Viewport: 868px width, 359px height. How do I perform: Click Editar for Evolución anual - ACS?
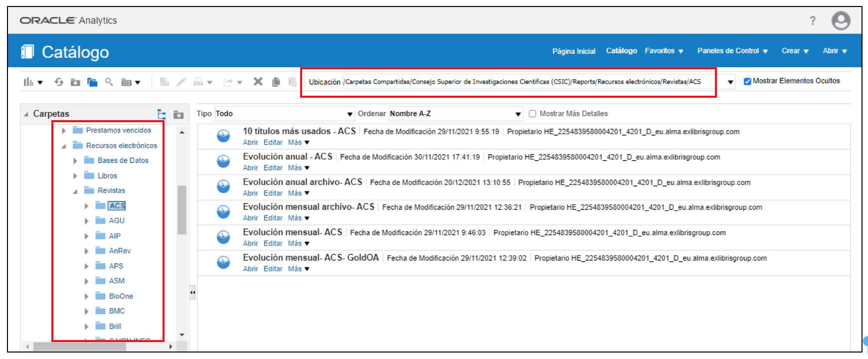coord(273,168)
